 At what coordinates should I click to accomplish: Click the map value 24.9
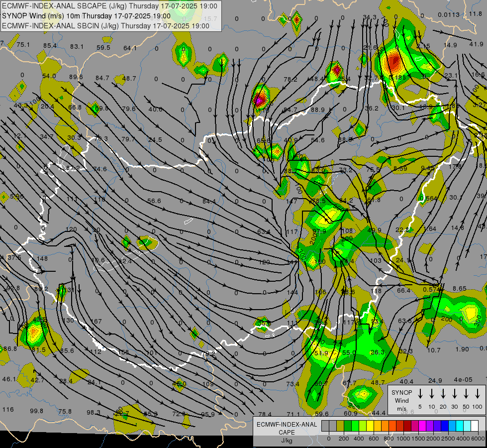pos(435,380)
